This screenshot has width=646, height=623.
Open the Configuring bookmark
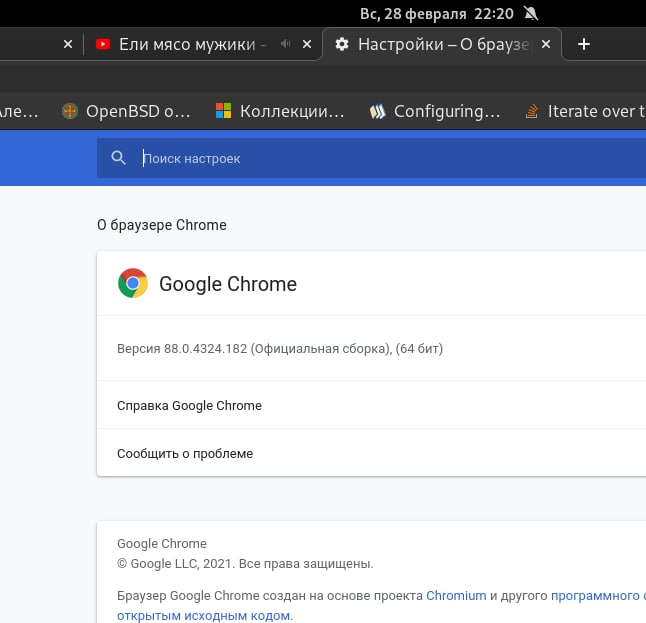tap(435, 111)
